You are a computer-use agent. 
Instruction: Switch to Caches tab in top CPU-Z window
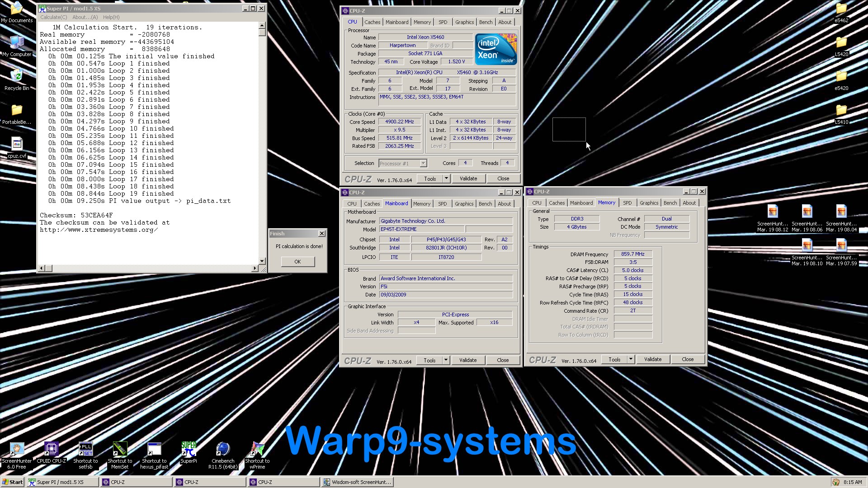click(x=373, y=22)
